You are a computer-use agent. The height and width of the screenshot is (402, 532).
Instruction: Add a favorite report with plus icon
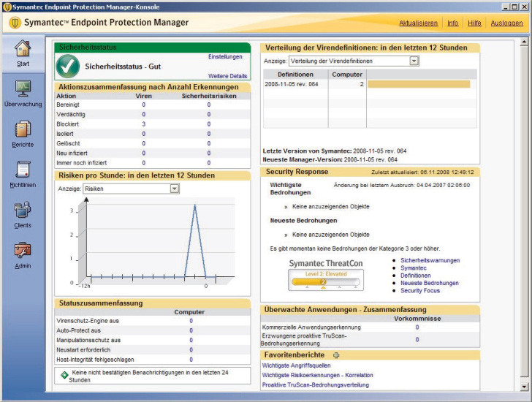click(336, 354)
